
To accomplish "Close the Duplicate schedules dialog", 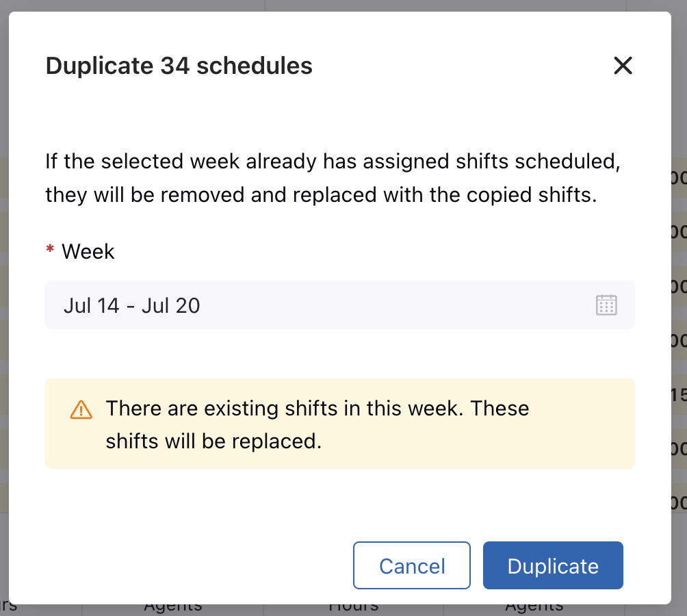I will [623, 66].
